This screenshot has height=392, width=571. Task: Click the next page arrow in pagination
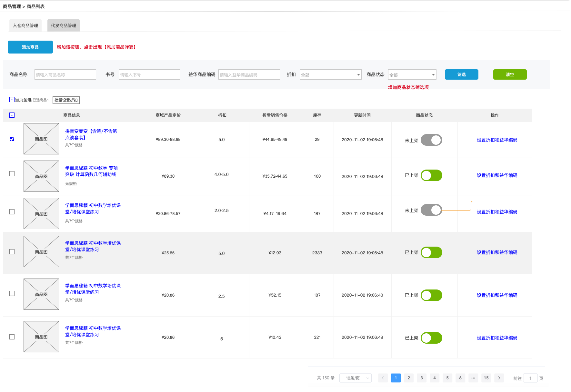pyautogui.click(x=499, y=378)
